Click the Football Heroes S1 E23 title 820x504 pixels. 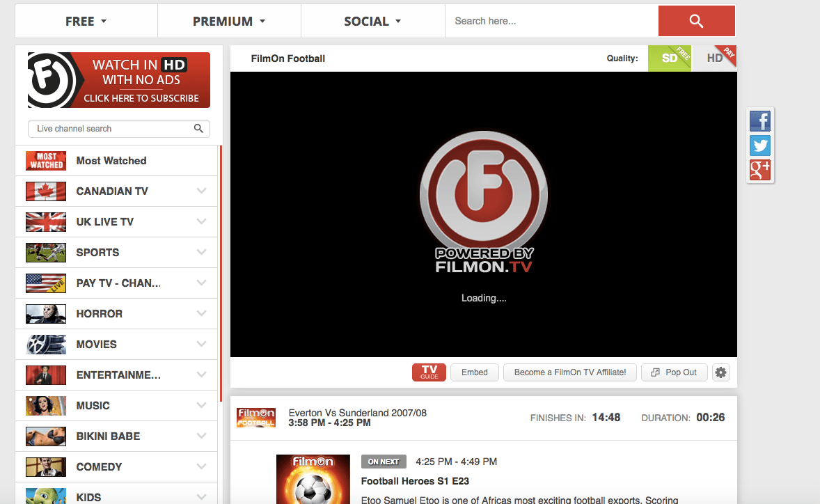coord(415,481)
